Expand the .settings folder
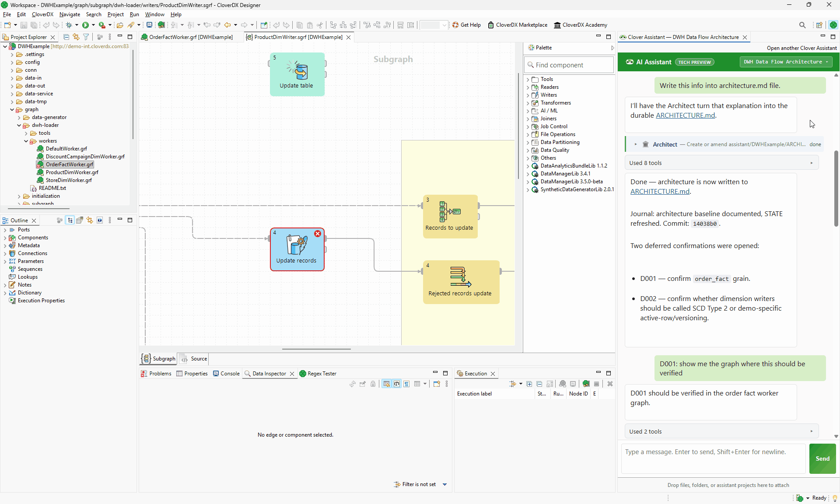 tap(12, 55)
